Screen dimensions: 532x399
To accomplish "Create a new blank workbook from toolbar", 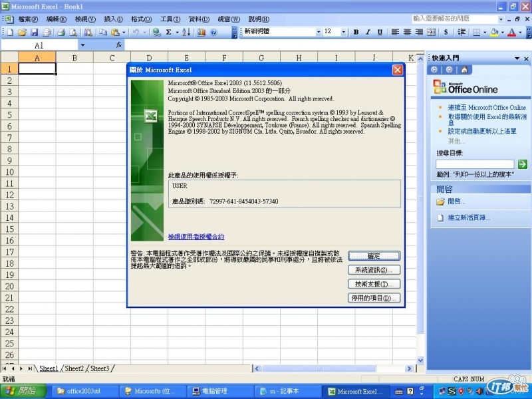I will point(10,32).
